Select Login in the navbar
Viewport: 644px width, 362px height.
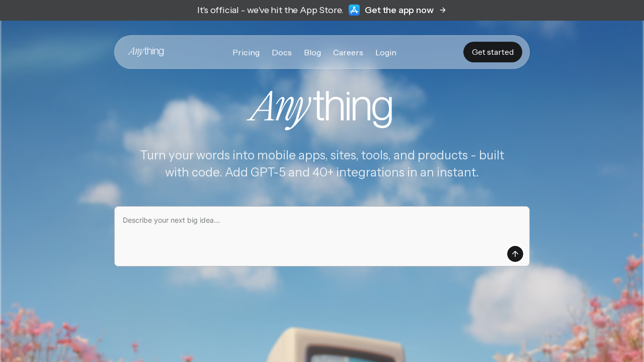(386, 52)
